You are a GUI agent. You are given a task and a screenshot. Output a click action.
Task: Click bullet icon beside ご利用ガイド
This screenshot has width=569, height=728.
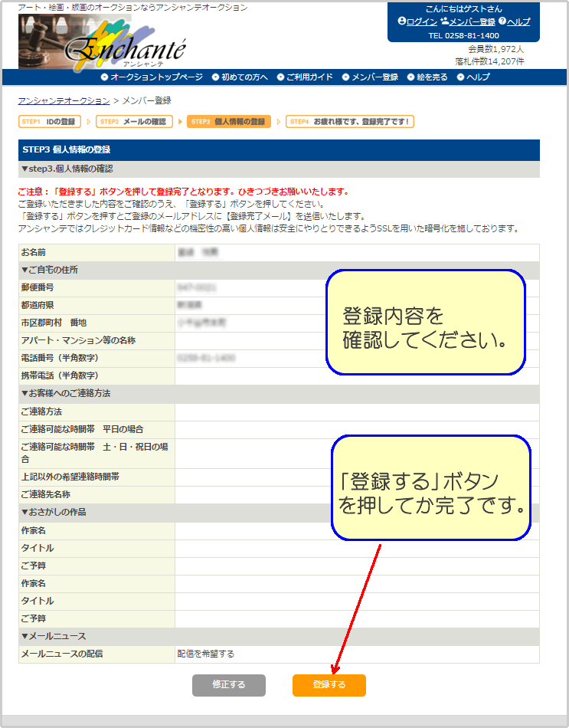click(280, 77)
